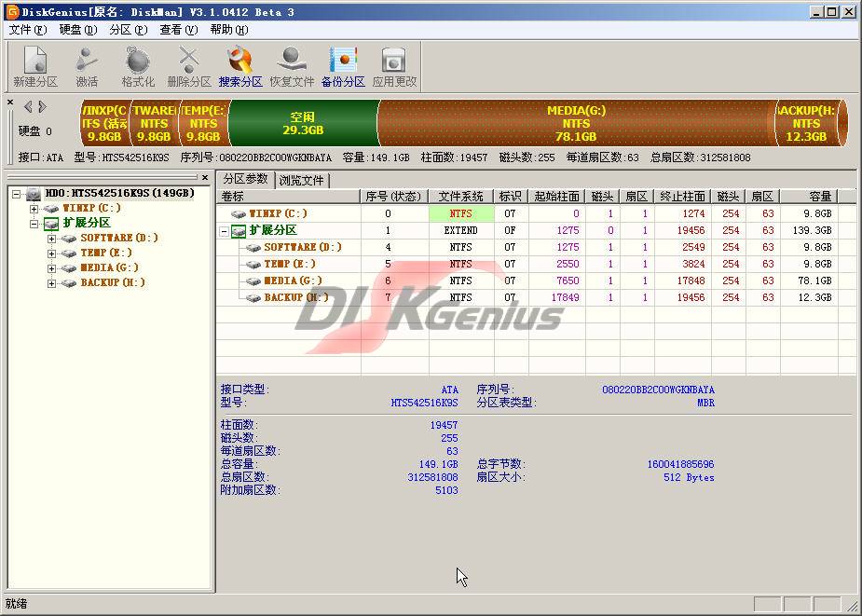Click the BACKUP (H:) drive icon in table
The image size is (862, 616).
coord(253,297)
